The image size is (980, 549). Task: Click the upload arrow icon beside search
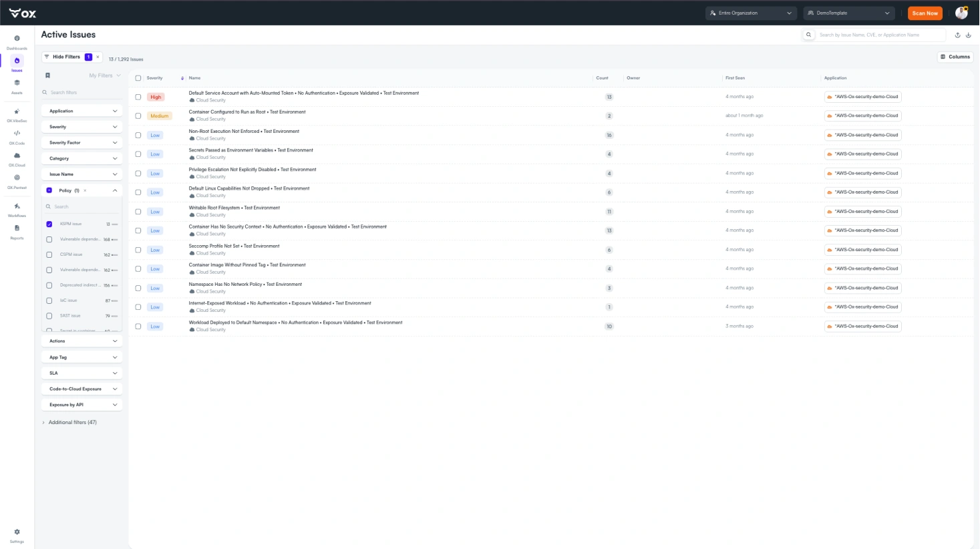tap(957, 35)
